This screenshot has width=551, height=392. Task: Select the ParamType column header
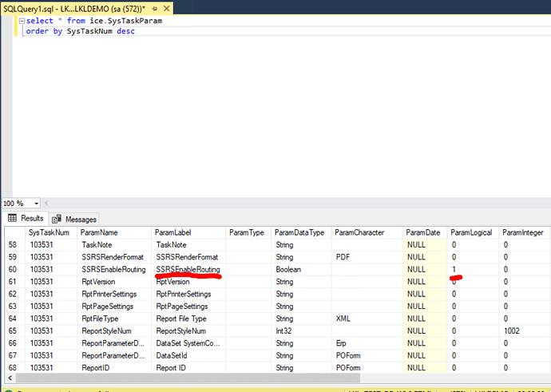pyautogui.click(x=248, y=232)
